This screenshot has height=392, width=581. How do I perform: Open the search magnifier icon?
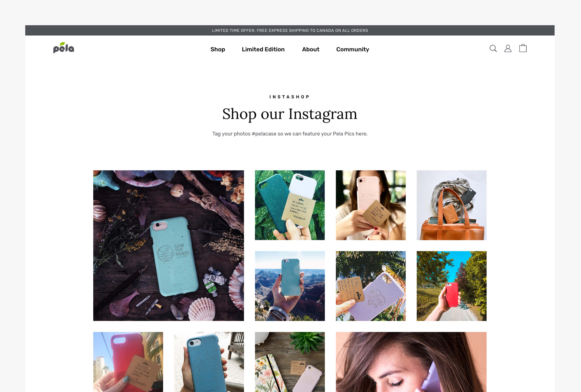[x=493, y=49]
